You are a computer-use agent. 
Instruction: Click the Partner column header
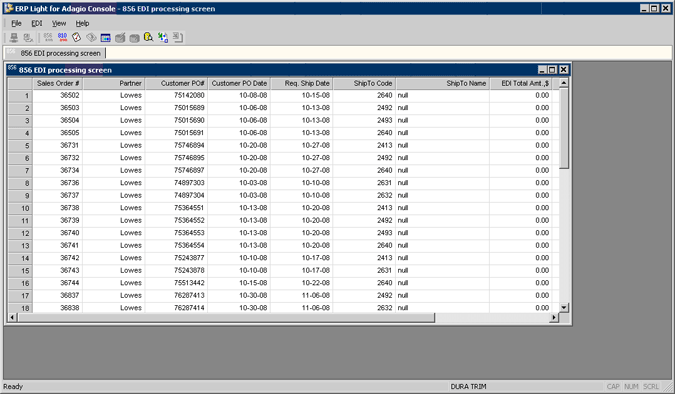(x=114, y=84)
